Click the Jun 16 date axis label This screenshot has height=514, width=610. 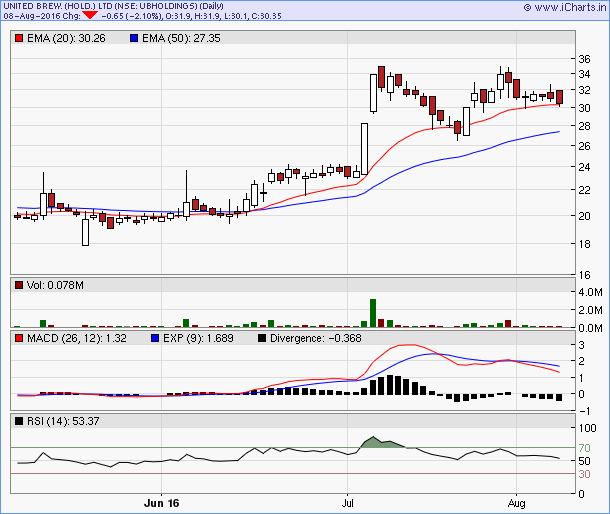click(x=161, y=503)
